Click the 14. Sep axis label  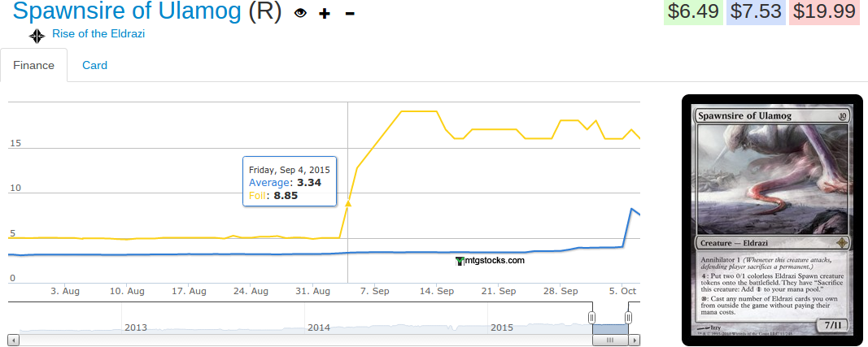pyautogui.click(x=436, y=291)
